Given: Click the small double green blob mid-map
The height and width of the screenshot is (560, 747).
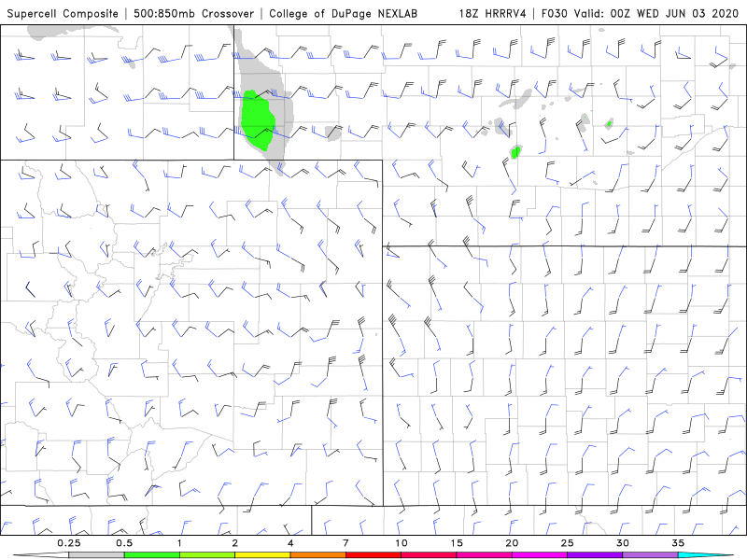Looking at the screenshot, I should pos(515,152).
